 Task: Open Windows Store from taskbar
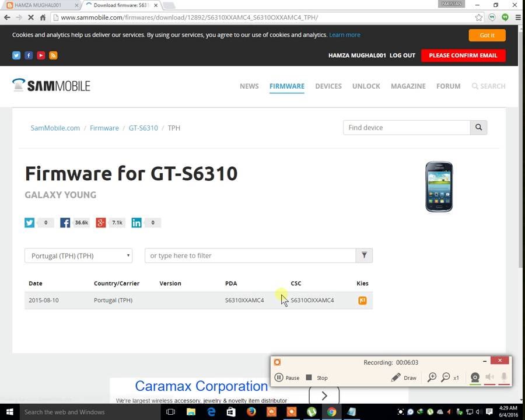231,412
